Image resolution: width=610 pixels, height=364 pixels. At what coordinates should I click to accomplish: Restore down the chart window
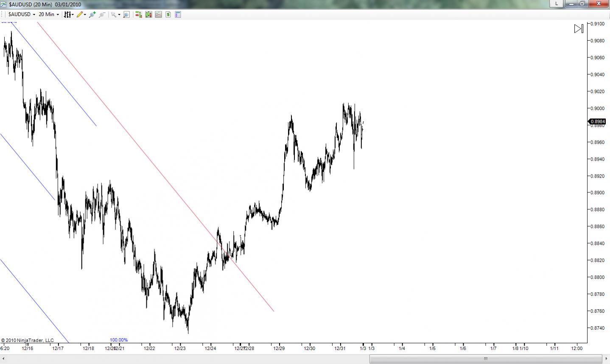point(582,3)
